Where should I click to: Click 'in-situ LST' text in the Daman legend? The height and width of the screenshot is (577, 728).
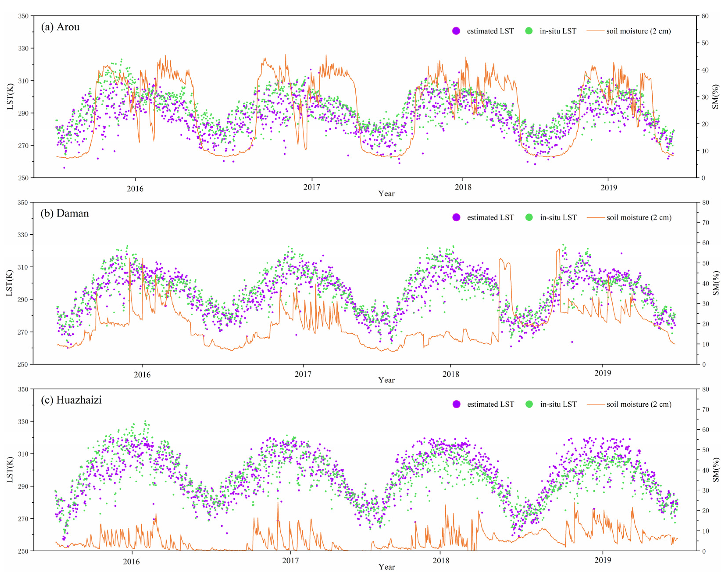[558, 217]
